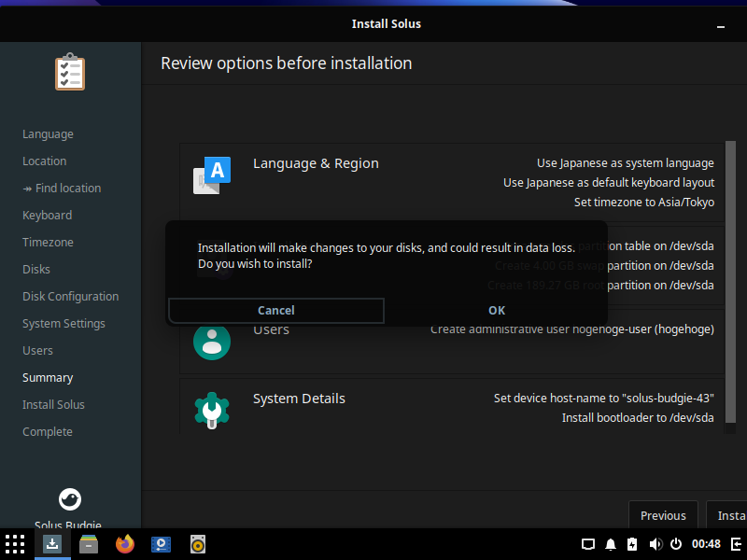Click the volume speaker tray icon
The width and height of the screenshot is (747, 560).
coord(655,544)
